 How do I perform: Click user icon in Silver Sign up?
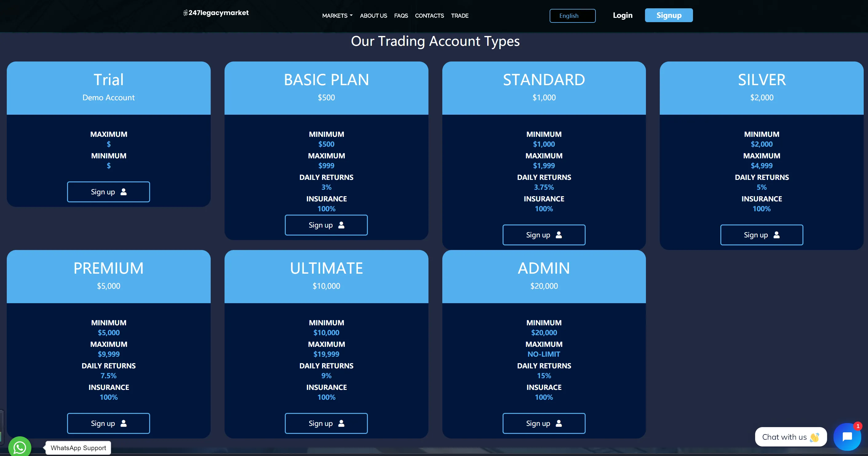click(776, 235)
